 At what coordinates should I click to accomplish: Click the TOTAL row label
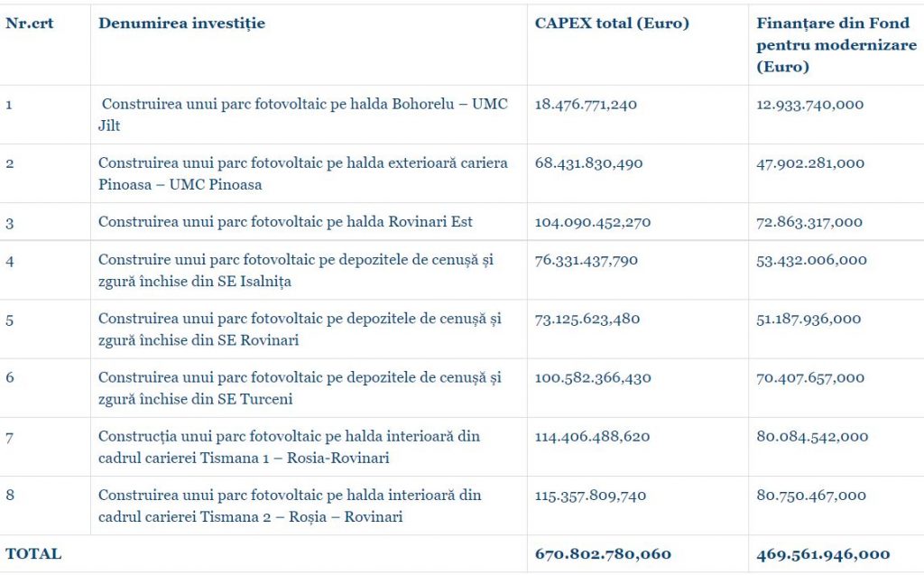(34, 553)
